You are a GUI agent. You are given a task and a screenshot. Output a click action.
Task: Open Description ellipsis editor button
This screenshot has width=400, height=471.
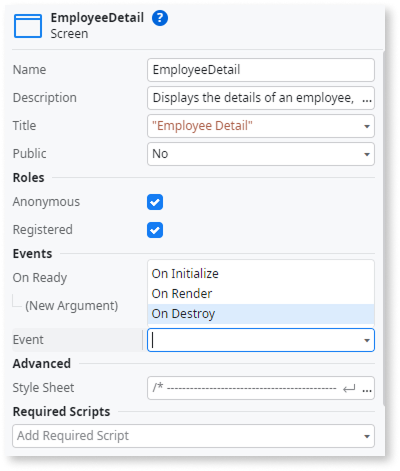tap(367, 99)
